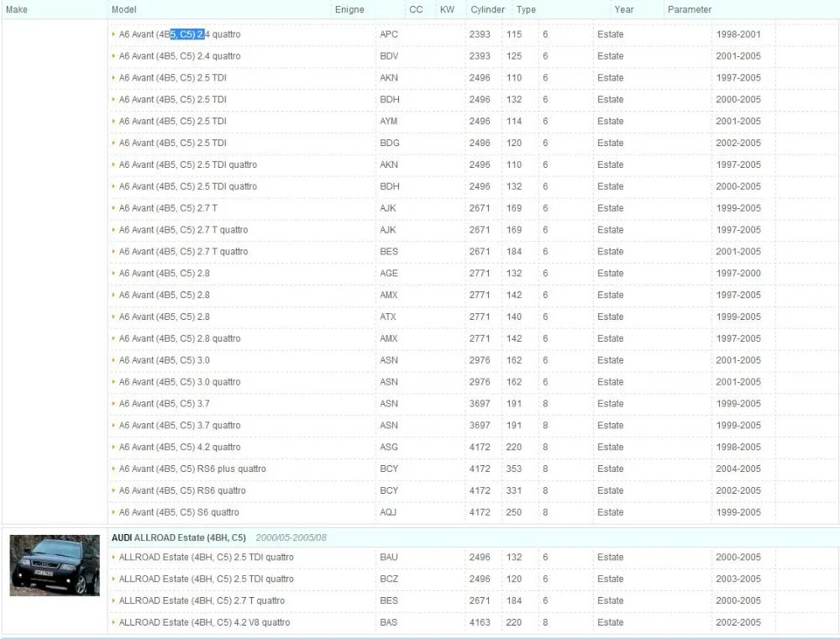This screenshot has width=840, height=639.
Task: Click the Model column header
Action: pos(123,9)
